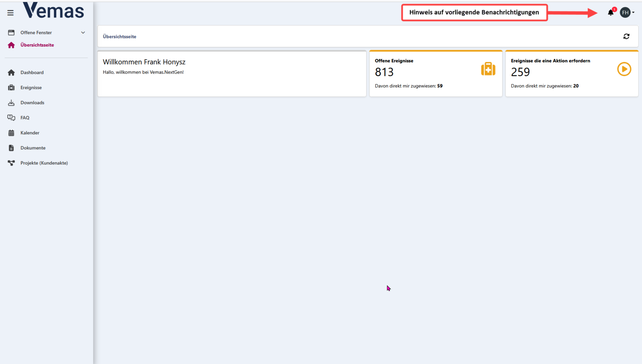This screenshot has width=642, height=364.
Task: Expand the user menu dropdown arrow
Action: [x=633, y=12]
